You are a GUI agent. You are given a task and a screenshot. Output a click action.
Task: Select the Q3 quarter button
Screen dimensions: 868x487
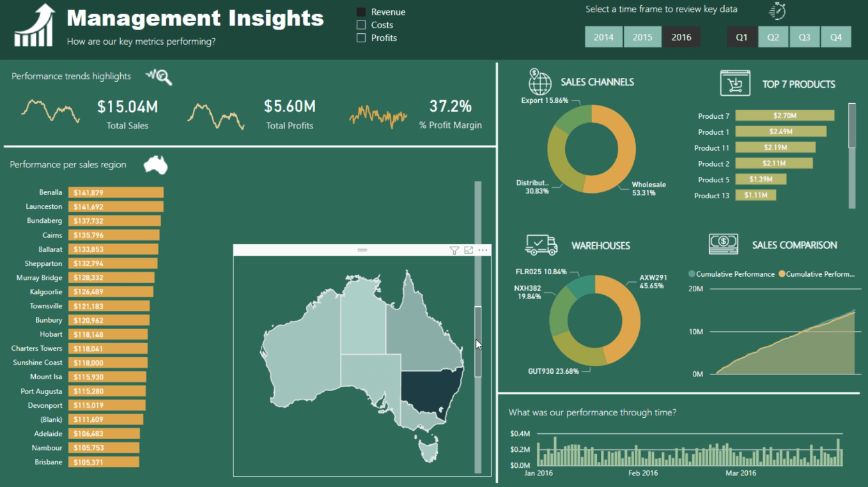(804, 37)
